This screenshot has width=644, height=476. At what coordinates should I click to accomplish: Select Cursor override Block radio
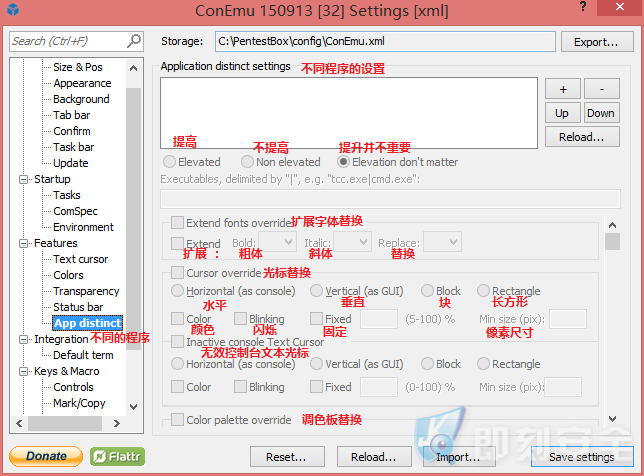428,291
